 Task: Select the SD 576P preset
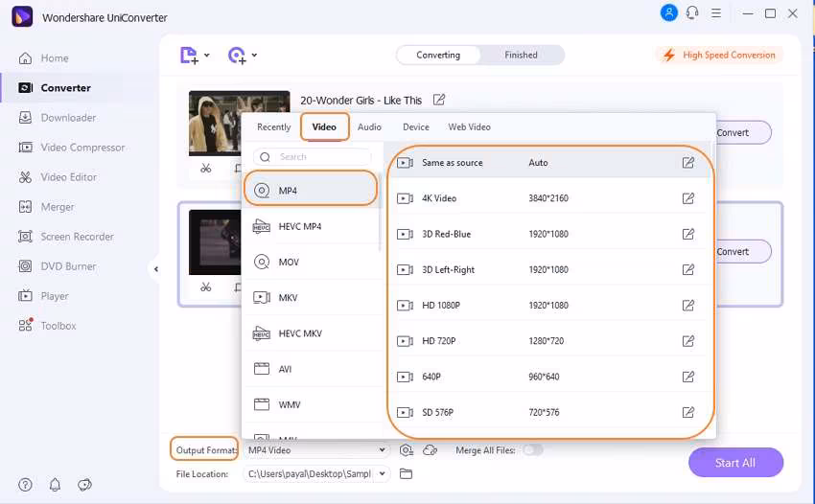(x=548, y=413)
